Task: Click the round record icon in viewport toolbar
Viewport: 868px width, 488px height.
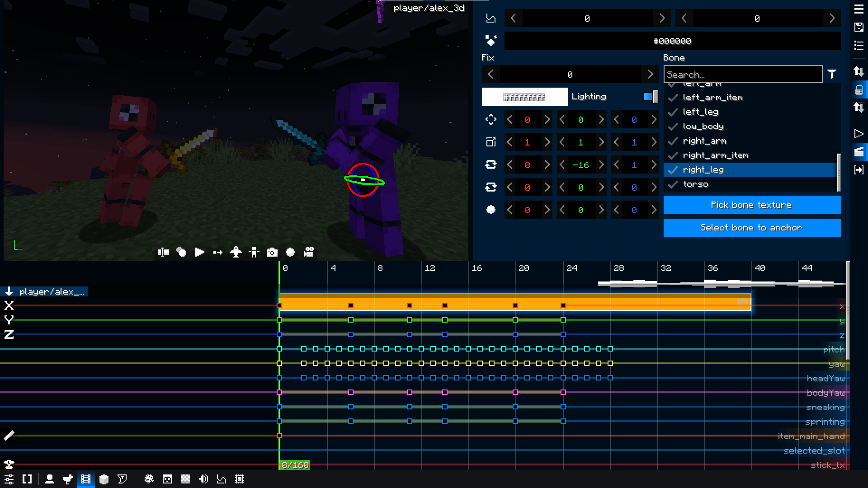Action: tap(290, 252)
